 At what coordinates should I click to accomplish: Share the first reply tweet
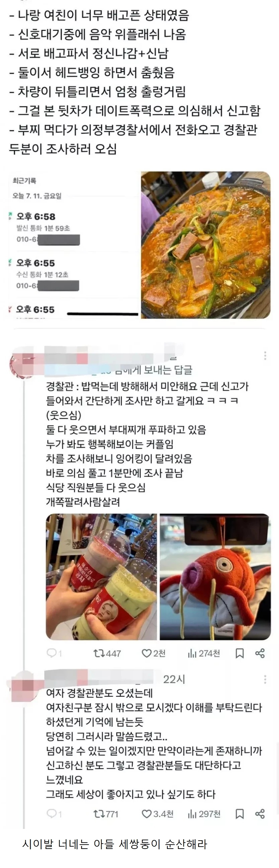260,654
